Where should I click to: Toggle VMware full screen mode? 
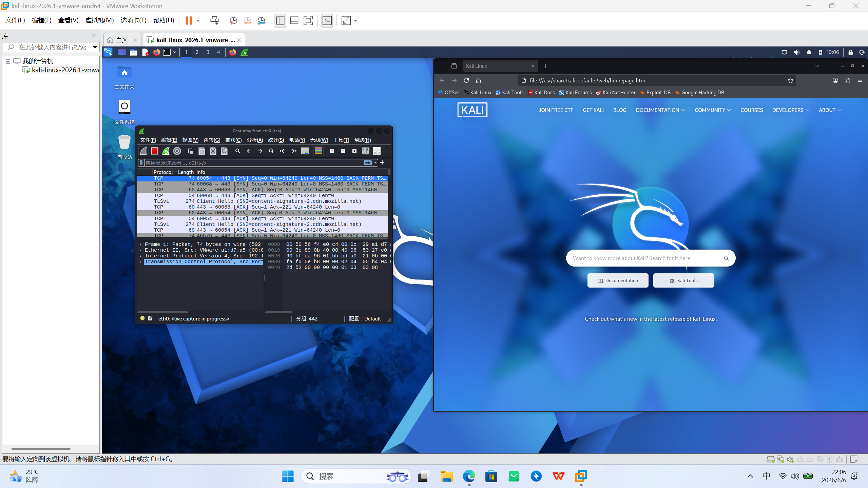pyautogui.click(x=308, y=21)
